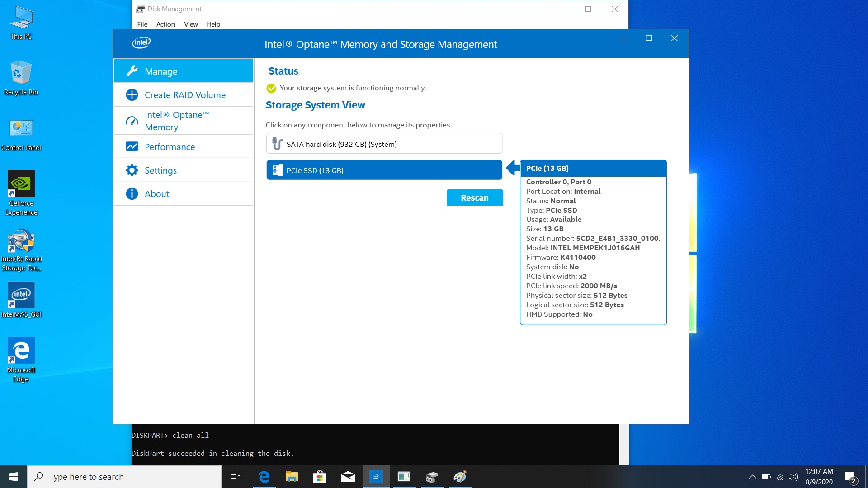Viewport: 868px width, 488px height.
Task: Open the File menu in Disk Management
Action: [142, 24]
